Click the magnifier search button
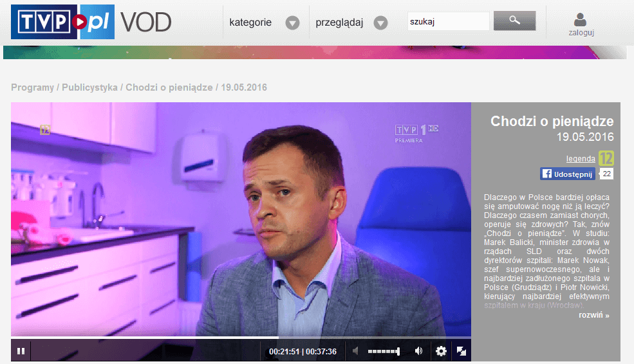The image size is (634, 364). [515, 21]
